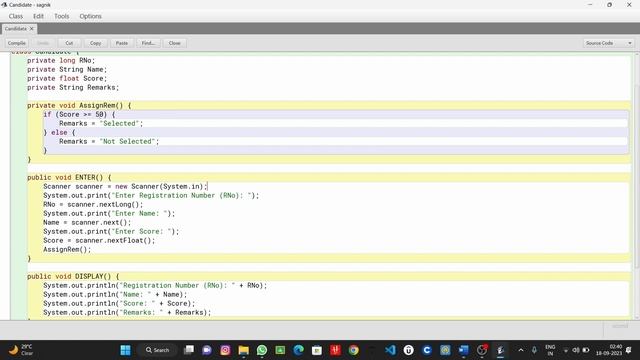Screen dimensions: 640x360
Task: Click the line 'private String Remarks;'
Action: 73,87
